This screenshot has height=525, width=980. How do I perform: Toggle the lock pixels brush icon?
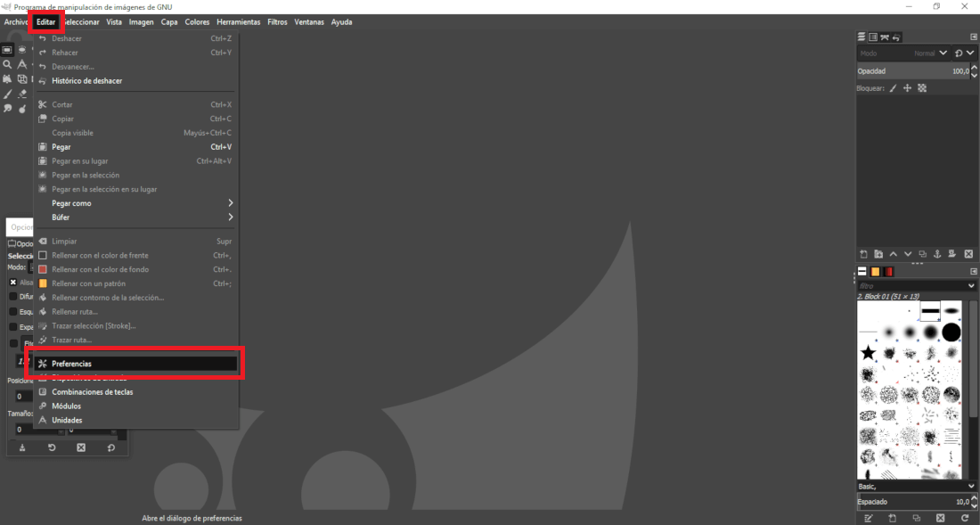point(893,88)
